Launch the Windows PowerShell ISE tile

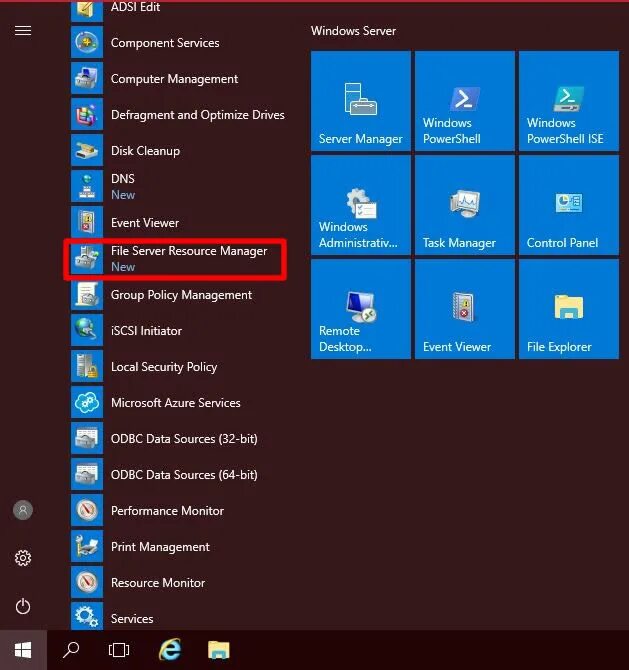569,101
